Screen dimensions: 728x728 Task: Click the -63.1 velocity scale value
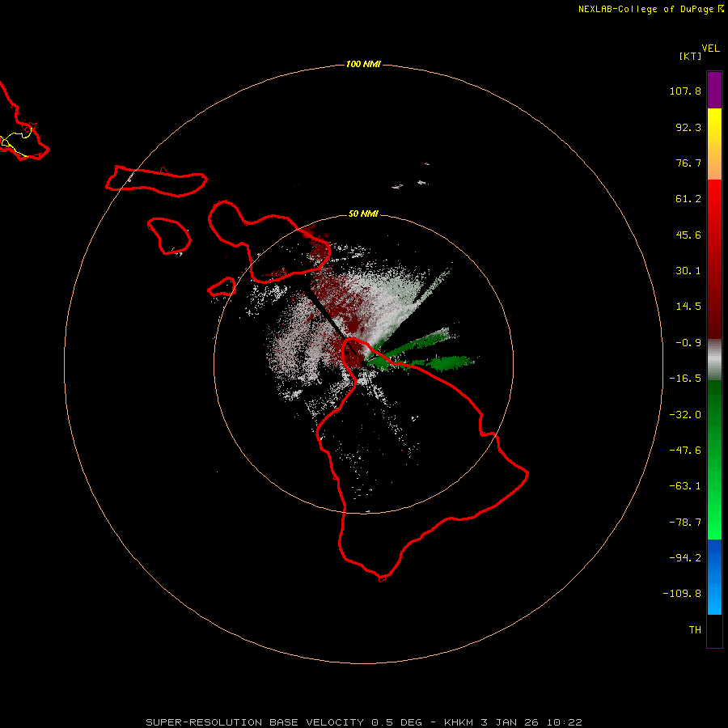[685, 486]
